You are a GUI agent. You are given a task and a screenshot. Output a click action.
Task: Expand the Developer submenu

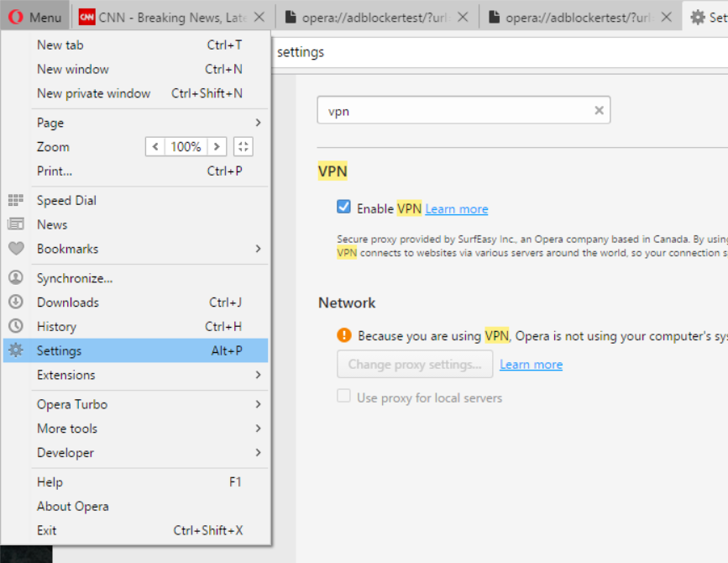(258, 452)
